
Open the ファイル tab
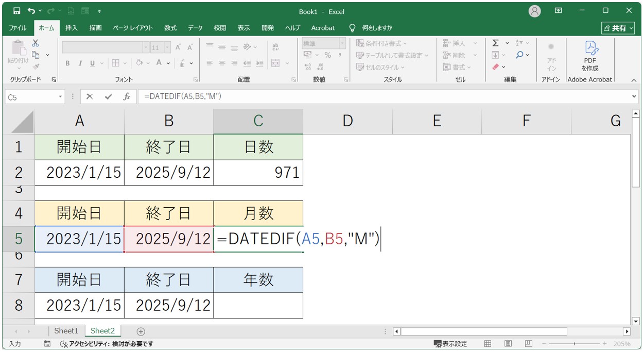click(x=18, y=28)
